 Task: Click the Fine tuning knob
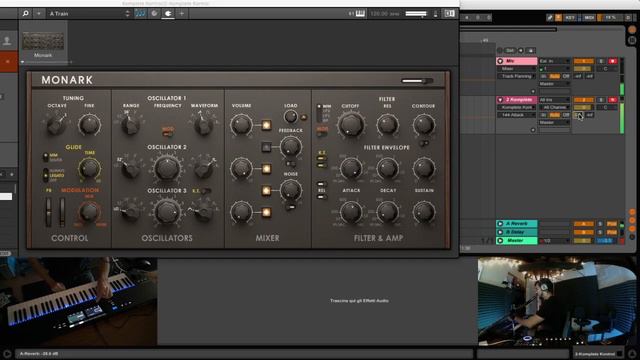coord(89,124)
